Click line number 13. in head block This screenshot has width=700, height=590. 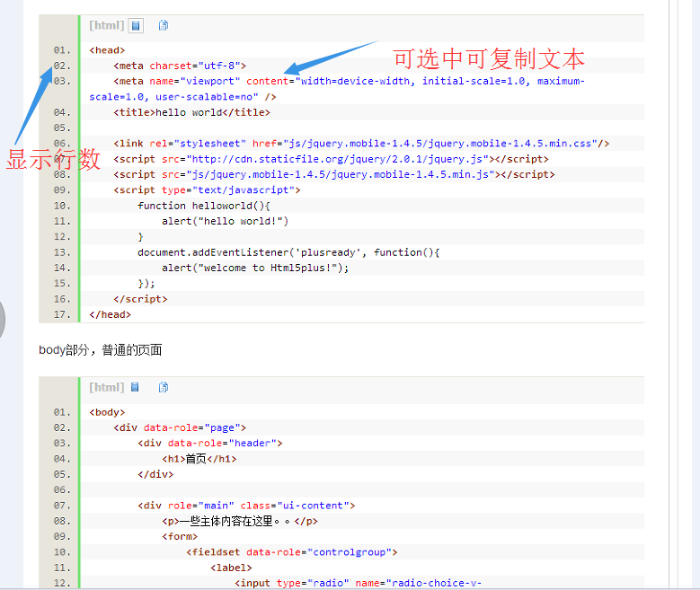click(62, 252)
